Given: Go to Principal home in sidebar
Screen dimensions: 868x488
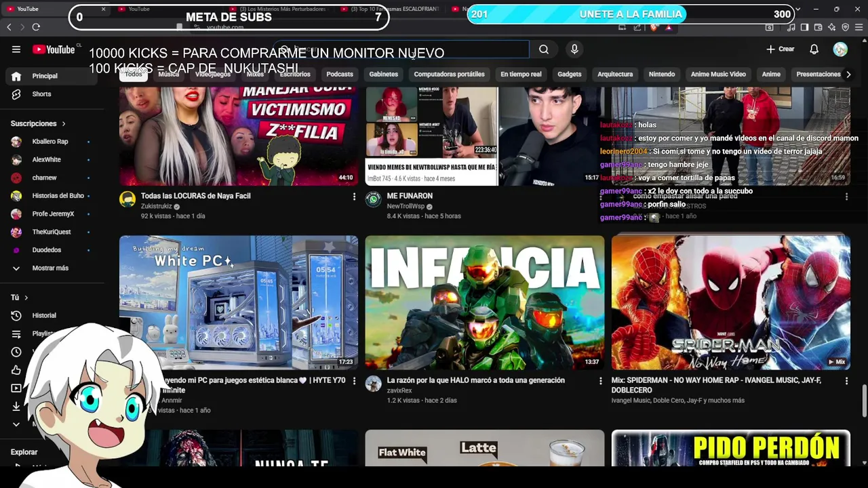Looking at the screenshot, I should [x=53, y=76].
